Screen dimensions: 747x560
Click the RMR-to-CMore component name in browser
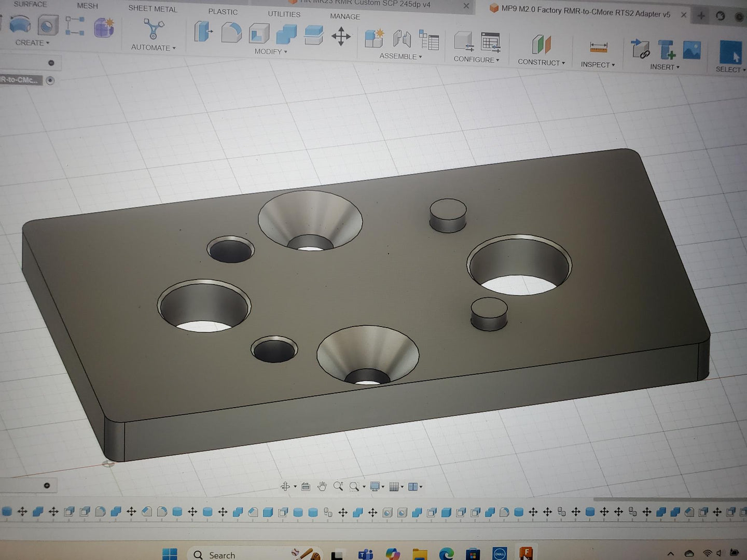point(19,80)
